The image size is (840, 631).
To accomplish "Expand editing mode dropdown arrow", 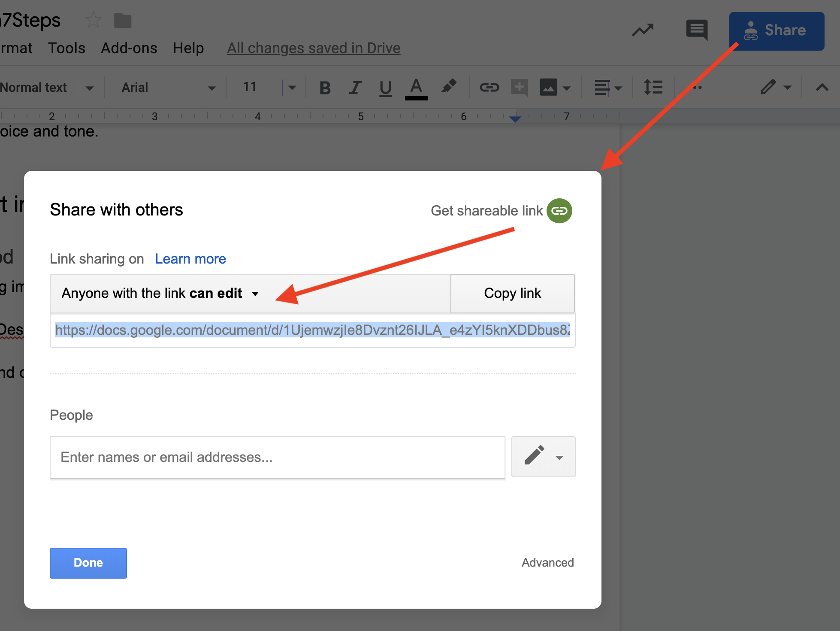I will click(x=787, y=88).
